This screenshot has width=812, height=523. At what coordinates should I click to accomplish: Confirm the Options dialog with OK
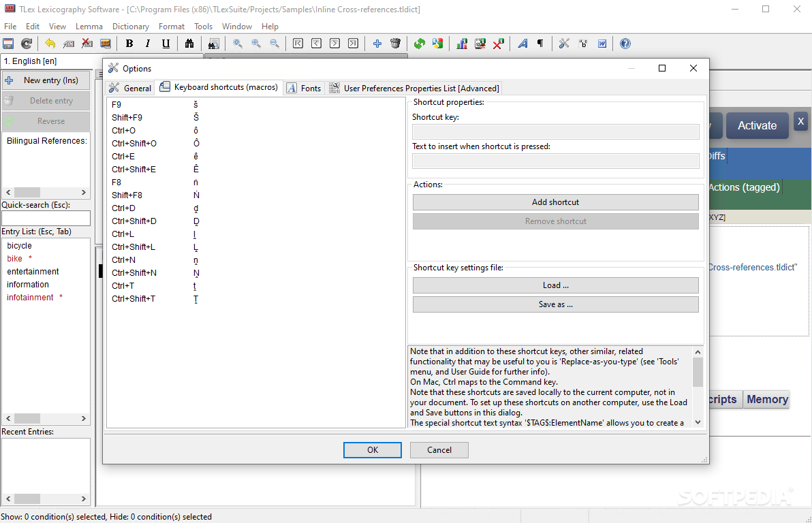[x=373, y=450]
